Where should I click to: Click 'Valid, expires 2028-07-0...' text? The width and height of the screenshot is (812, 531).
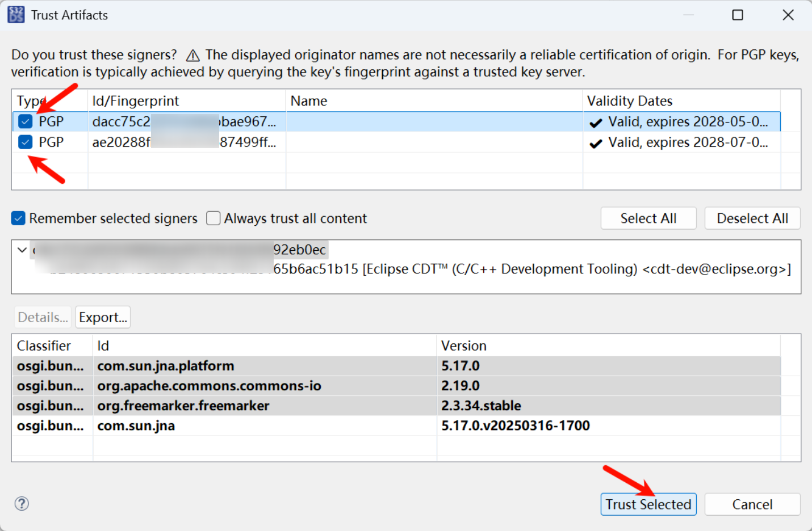tap(688, 142)
